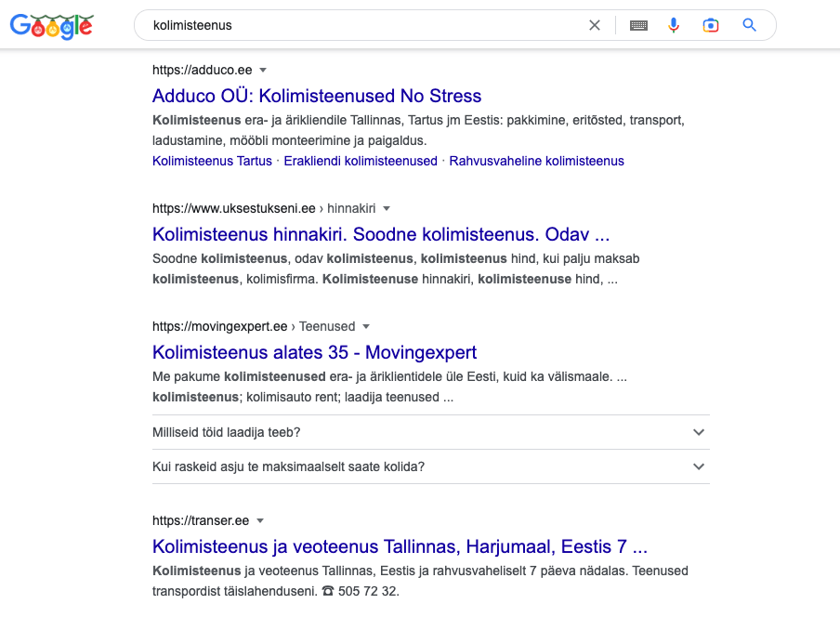Viewport: 840px width, 617px height.
Task: Open 'Adduco OÜ: Kolimisteenused No Stress' result
Action: pyautogui.click(x=317, y=96)
